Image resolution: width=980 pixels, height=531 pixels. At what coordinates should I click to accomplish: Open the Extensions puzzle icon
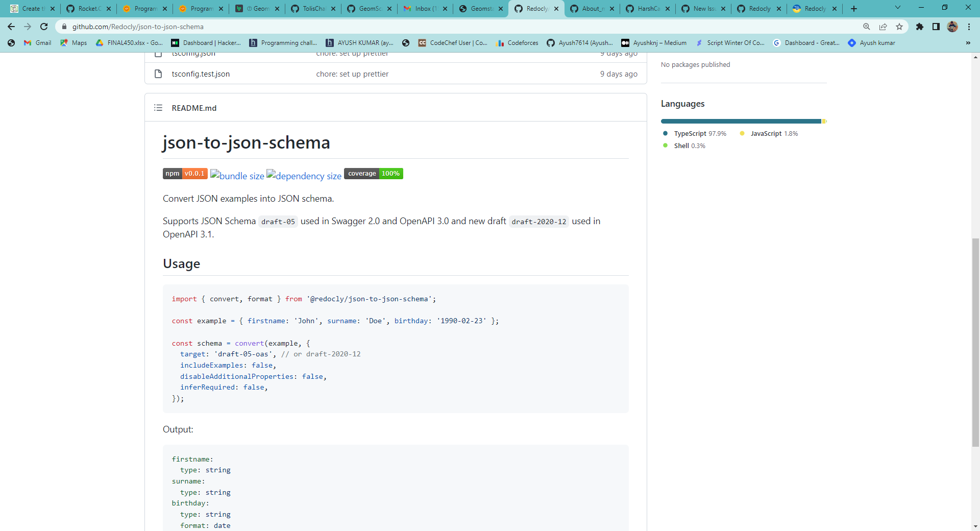pos(920,27)
